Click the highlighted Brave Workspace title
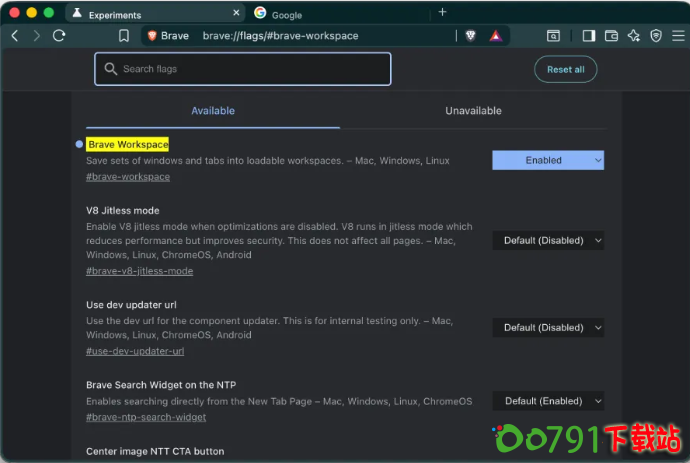This screenshot has width=690, height=463. coord(128,144)
